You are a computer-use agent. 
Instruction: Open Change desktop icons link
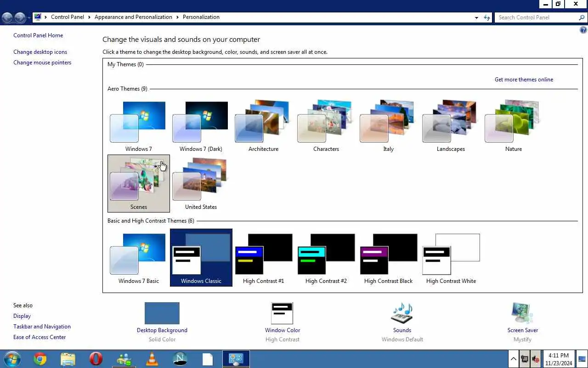(40, 52)
